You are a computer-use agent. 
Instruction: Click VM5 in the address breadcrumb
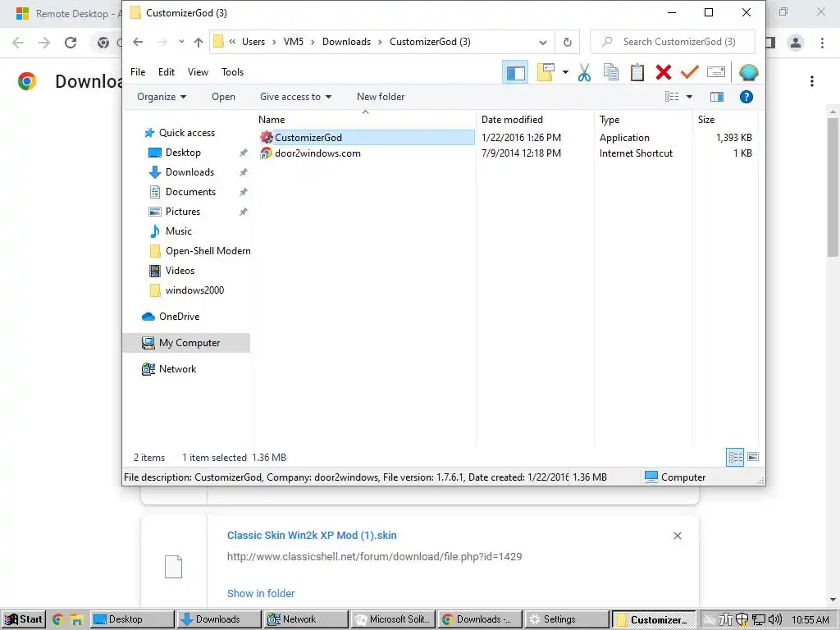point(294,42)
